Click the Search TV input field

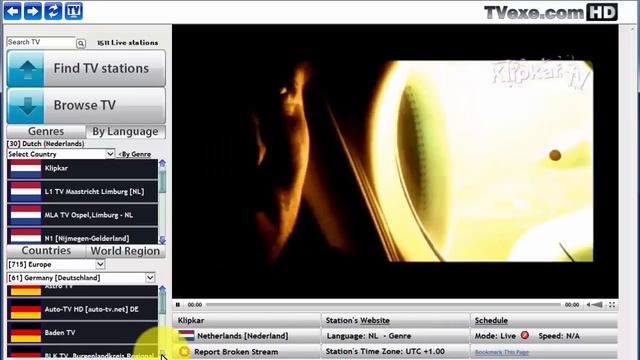tap(41, 42)
